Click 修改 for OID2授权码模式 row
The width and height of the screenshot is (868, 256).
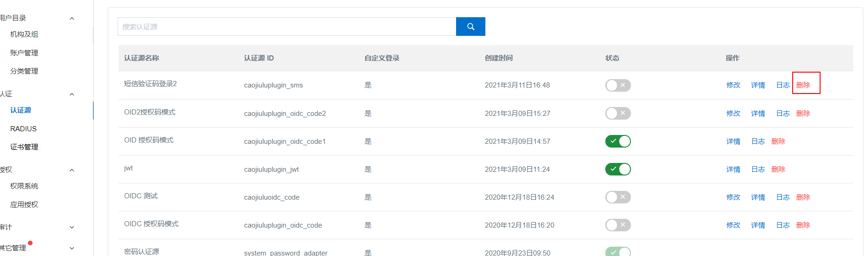733,114
